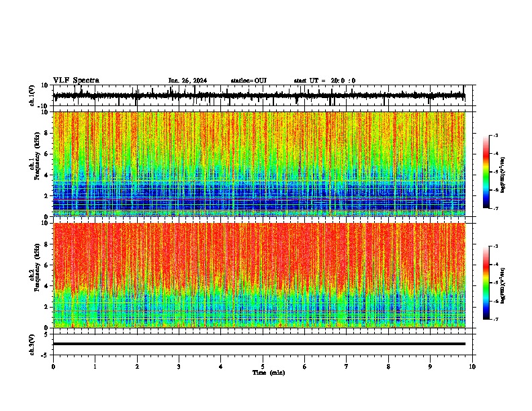Click the "-3" tick on ch.1 colorbar
Screen dimensions: 532x411
[x=496, y=135]
